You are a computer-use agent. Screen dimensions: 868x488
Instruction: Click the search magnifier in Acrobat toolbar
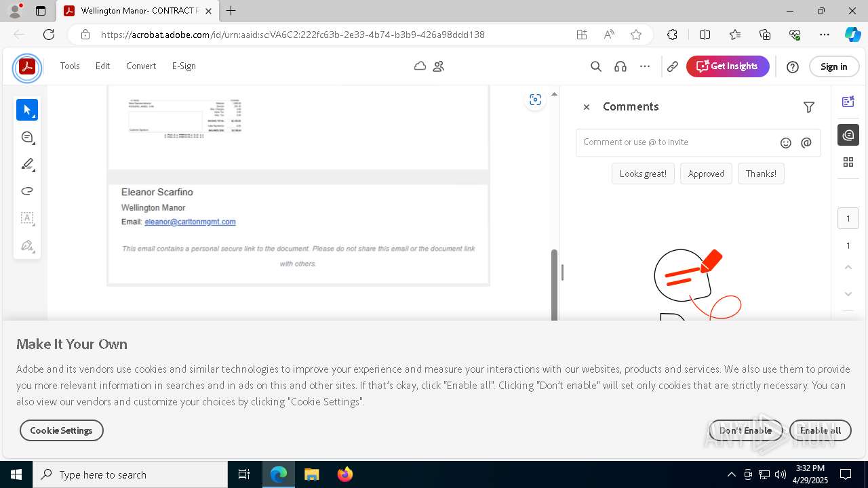[x=596, y=66]
